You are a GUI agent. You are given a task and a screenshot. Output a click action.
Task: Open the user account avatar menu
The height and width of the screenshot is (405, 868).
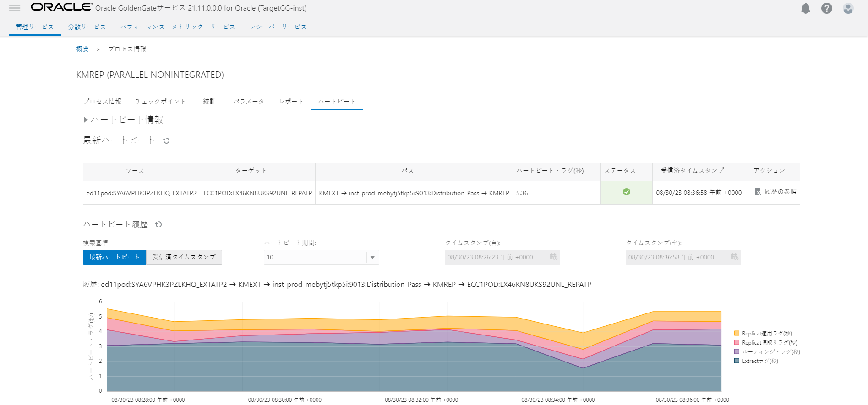(x=848, y=8)
